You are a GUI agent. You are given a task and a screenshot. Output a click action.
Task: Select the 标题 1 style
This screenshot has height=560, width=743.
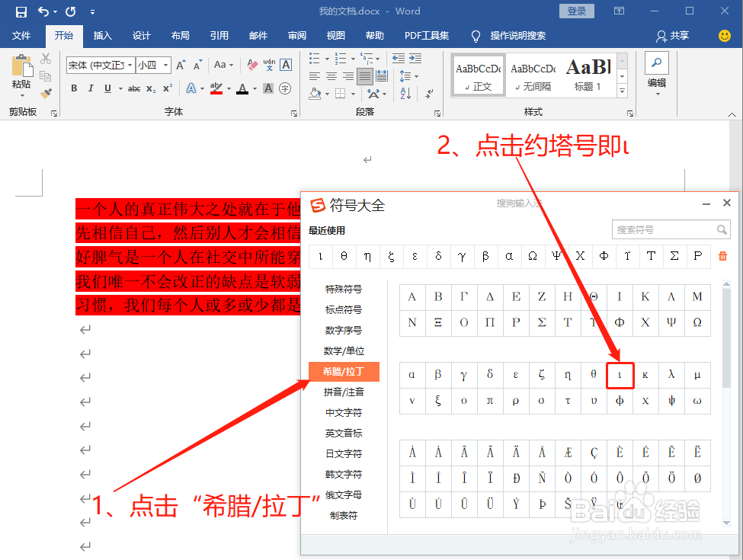[x=588, y=75]
